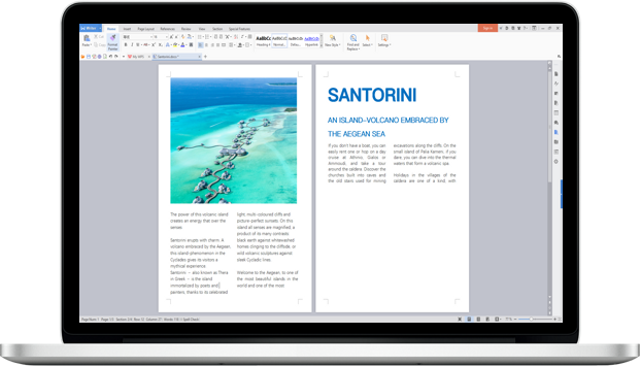Viewport: 640px width, 366px height.
Task: Open Find and Replace
Action: (x=353, y=42)
